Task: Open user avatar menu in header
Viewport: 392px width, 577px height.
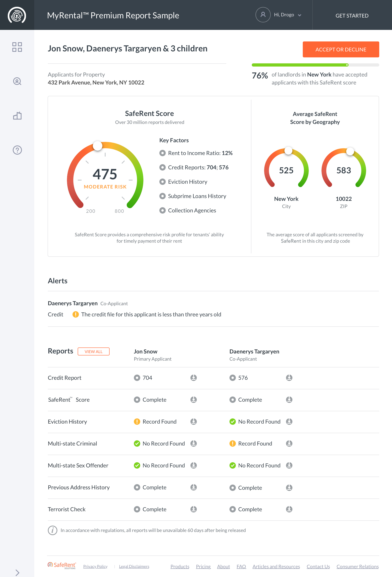Action: click(x=263, y=15)
